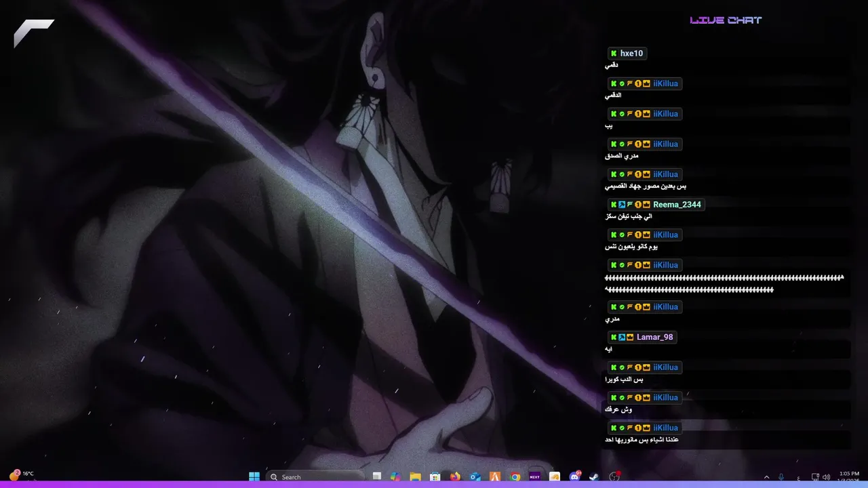
Task: Open the yellow app beside NZXT icon
Action: tap(555, 476)
